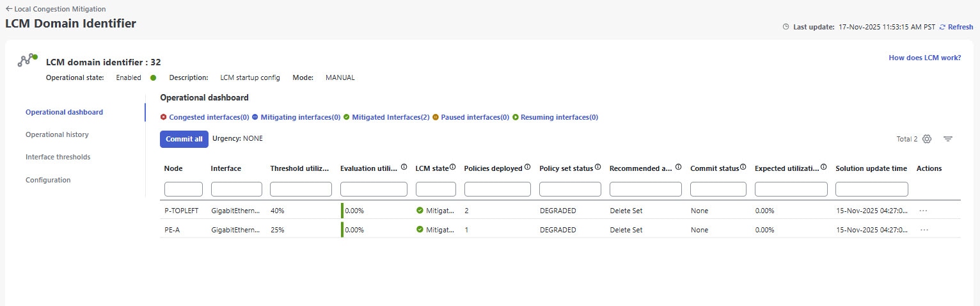
Task: Click info icon beside Policies deployed
Action: tap(528, 167)
